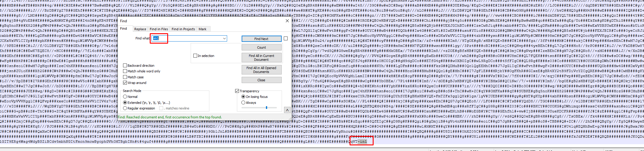Viewport: 644px width, 151px height.
Task: Close the Find dialog with X icon
Action: pyautogui.click(x=287, y=21)
